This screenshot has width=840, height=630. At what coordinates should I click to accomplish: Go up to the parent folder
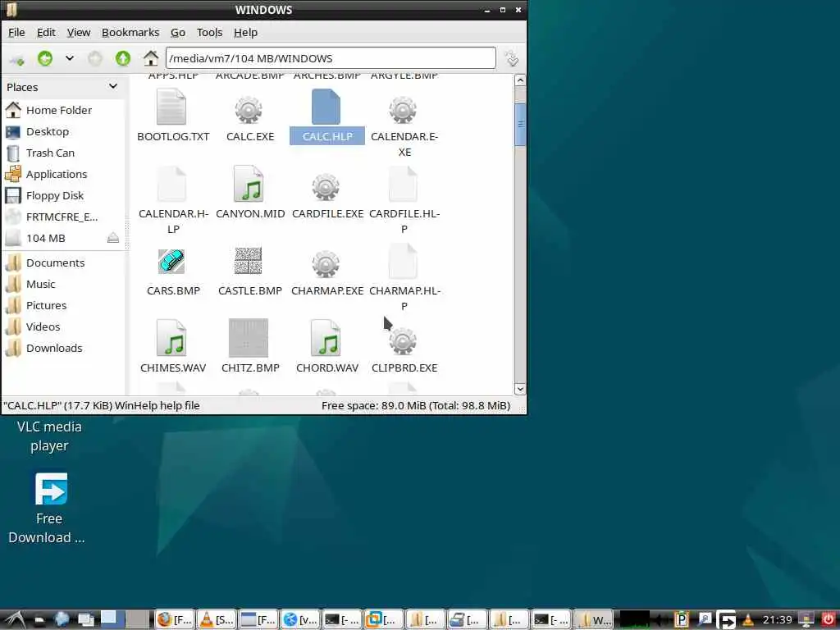123,58
